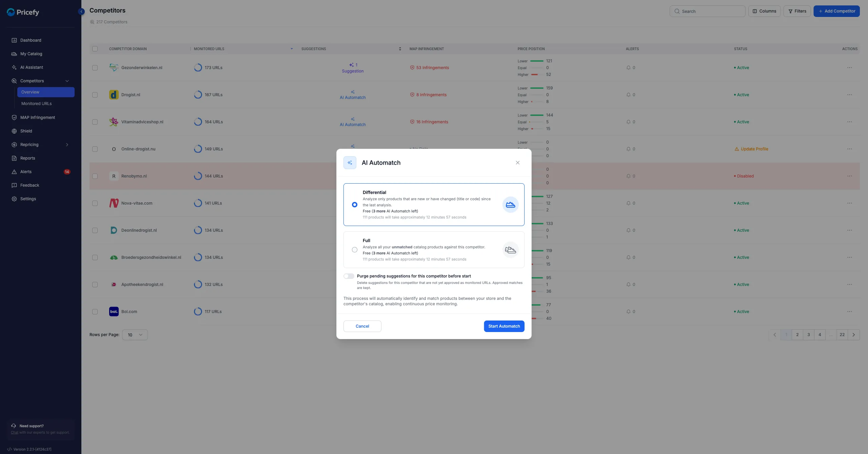Open actions menu for Bol.com

coord(849,312)
